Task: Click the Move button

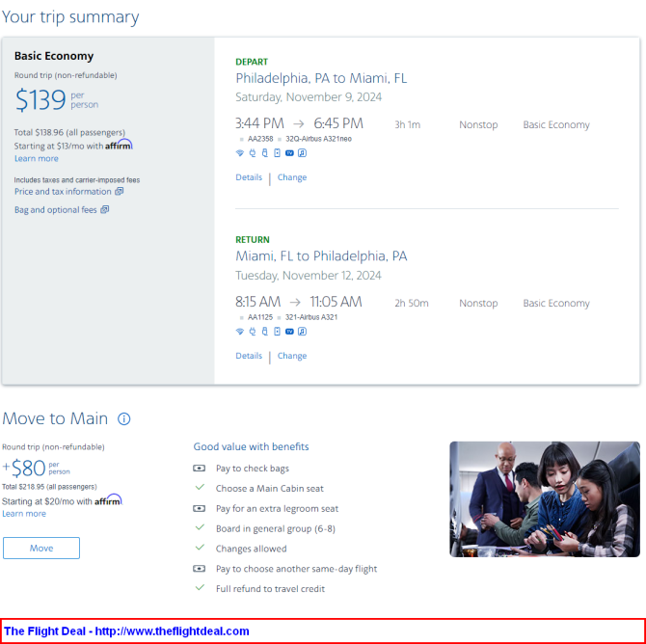Action: [41, 548]
